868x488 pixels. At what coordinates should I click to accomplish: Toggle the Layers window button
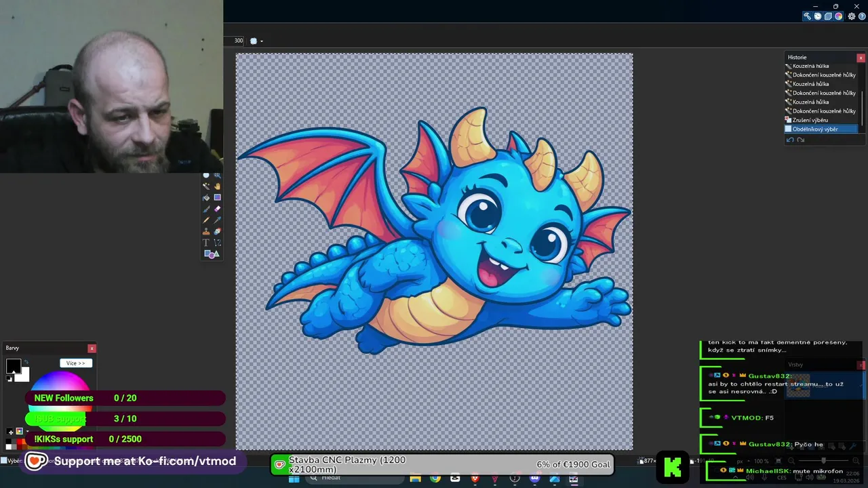(828, 16)
